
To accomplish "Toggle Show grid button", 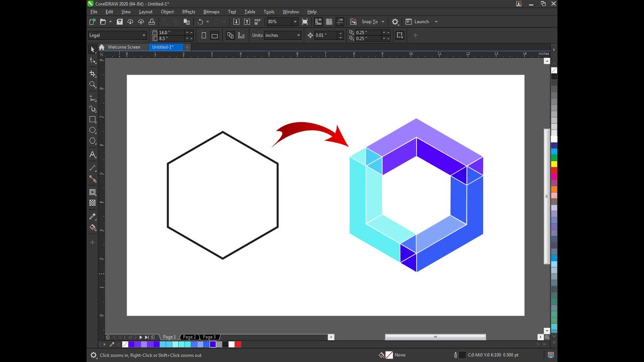I will [x=329, y=22].
